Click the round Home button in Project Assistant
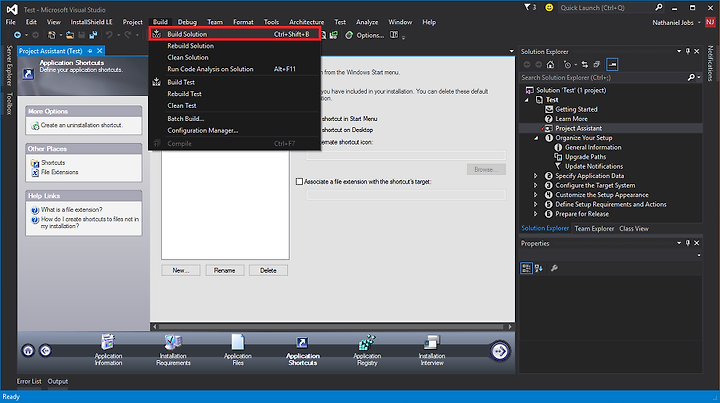The image size is (720, 403). click(28, 351)
